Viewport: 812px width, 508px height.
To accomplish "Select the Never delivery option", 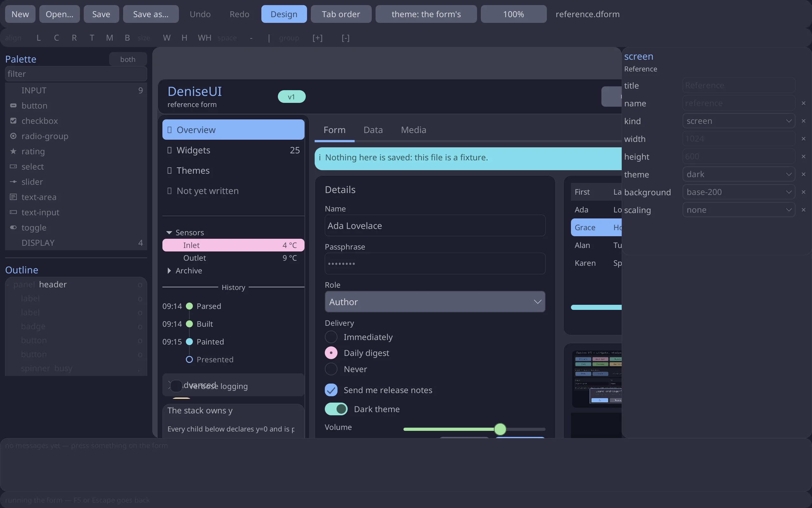I will [331, 369].
